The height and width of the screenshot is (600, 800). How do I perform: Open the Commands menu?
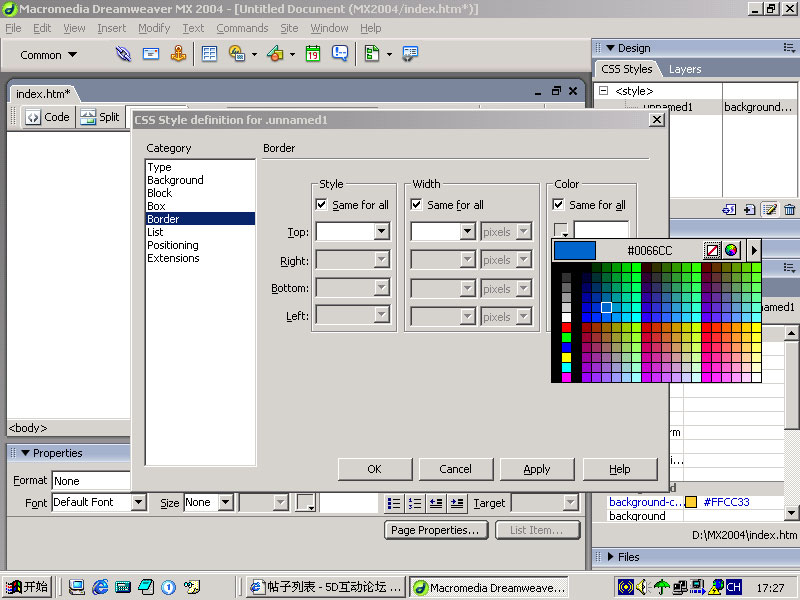(242, 28)
